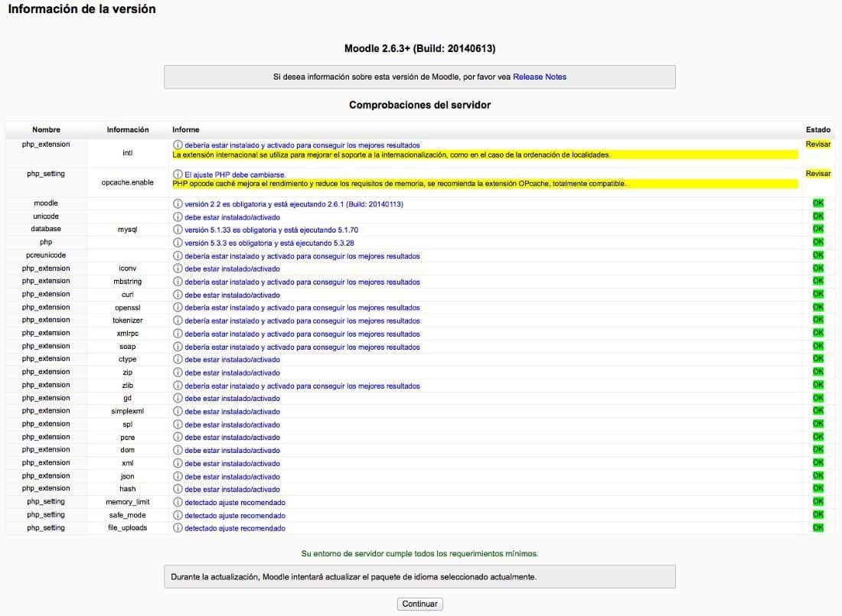The height and width of the screenshot is (616, 842).
Task: Click the 'tokenizer' cell
Action: (x=128, y=321)
